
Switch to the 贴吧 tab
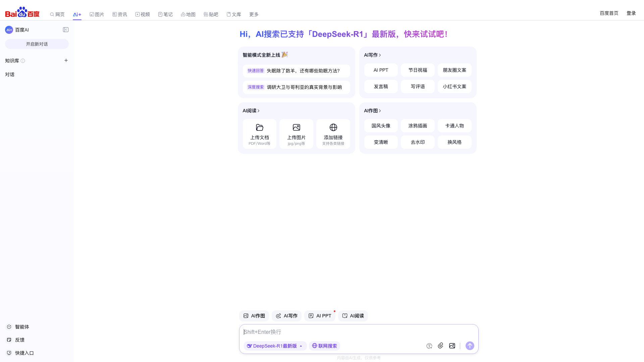pyautogui.click(x=211, y=14)
